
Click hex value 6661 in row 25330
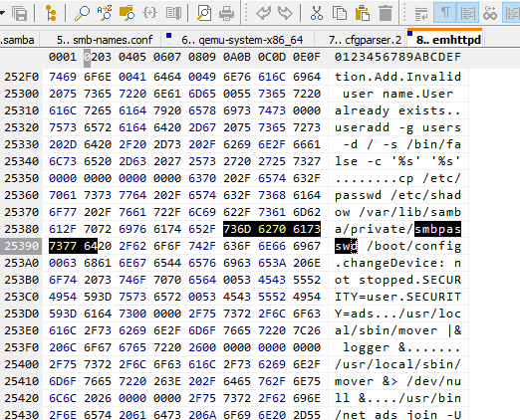pyautogui.click(x=306, y=144)
